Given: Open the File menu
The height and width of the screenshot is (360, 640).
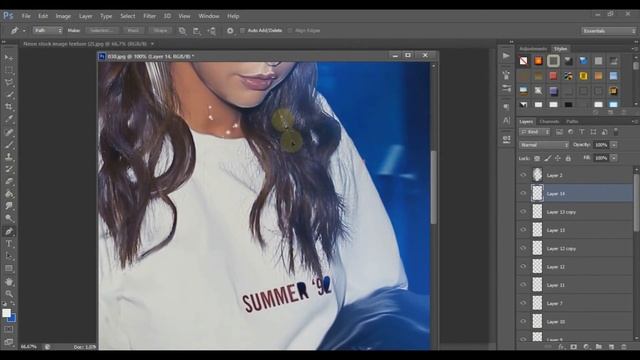Looking at the screenshot, I should click(26, 16).
